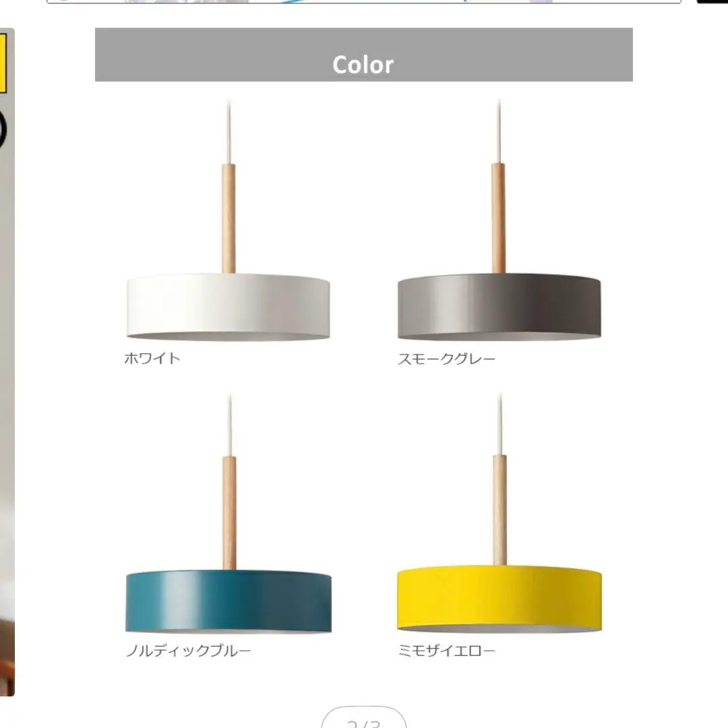Select the white pendant lamp shade

tap(229, 307)
